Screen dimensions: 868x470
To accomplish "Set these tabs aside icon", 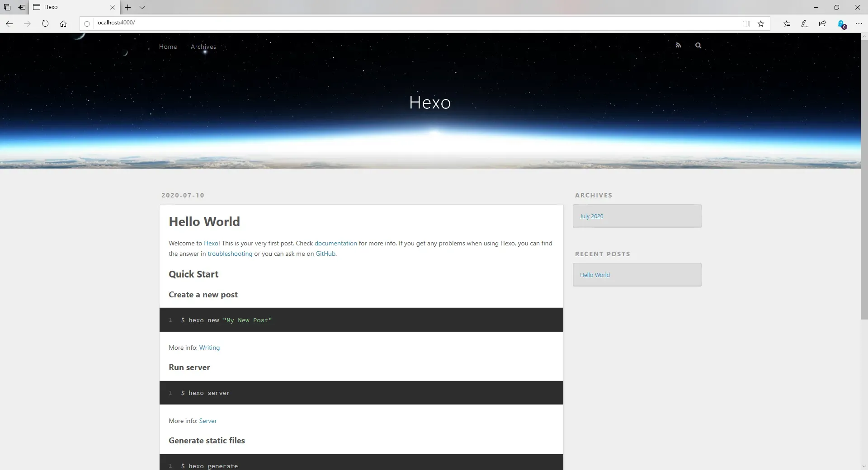I will click(22, 7).
